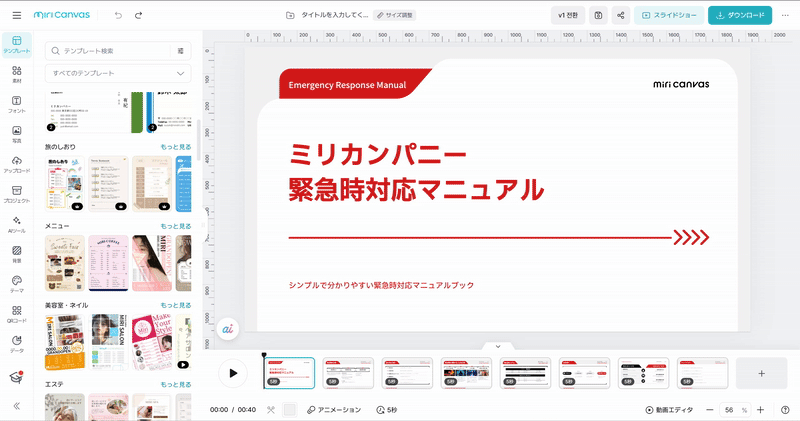Open the アップロード uploads sidebar tab

pyautogui.click(x=17, y=165)
